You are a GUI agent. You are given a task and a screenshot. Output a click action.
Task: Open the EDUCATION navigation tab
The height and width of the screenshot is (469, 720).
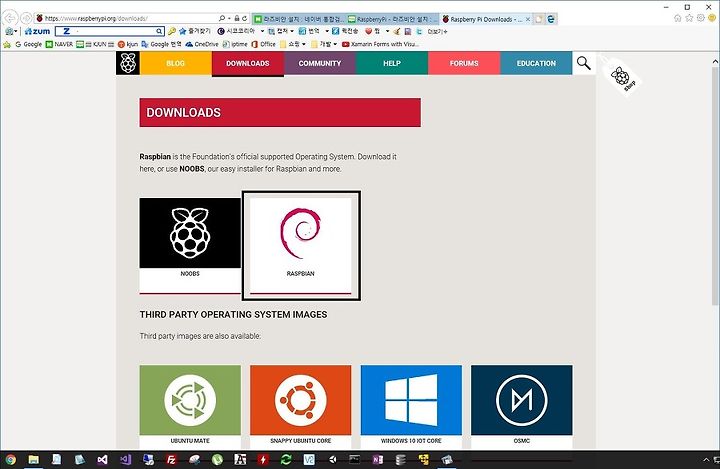coord(536,63)
